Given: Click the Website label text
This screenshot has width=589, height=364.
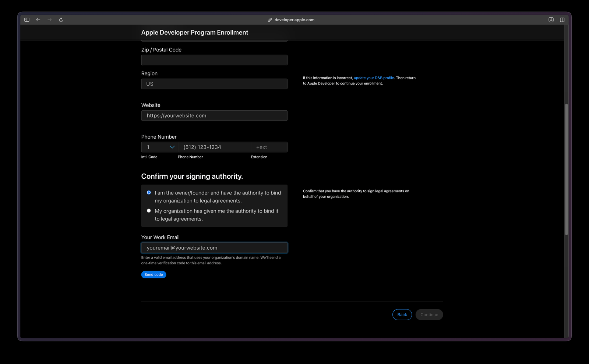Looking at the screenshot, I should (151, 105).
